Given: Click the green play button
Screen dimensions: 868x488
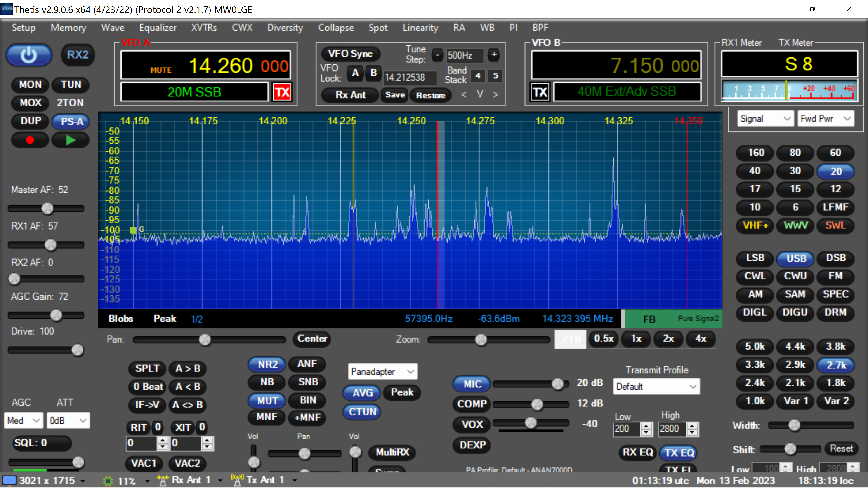Looking at the screenshot, I should 71,140.
